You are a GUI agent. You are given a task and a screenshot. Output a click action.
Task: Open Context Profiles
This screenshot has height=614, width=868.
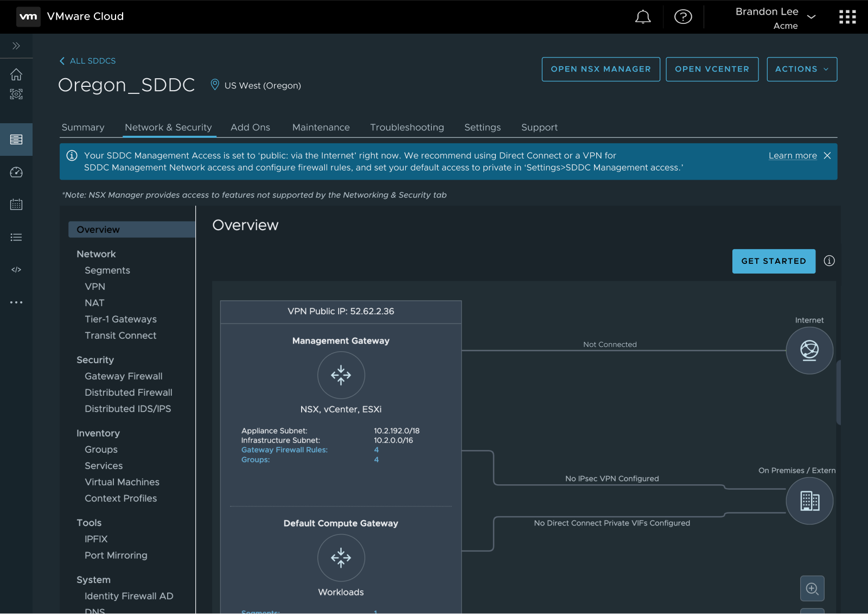pyautogui.click(x=121, y=498)
